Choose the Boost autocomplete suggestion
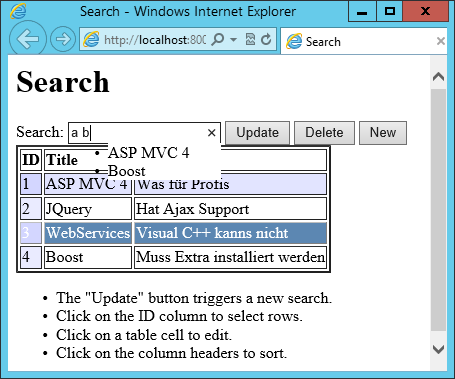The width and height of the screenshot is (455, 379). click(127, 171)
